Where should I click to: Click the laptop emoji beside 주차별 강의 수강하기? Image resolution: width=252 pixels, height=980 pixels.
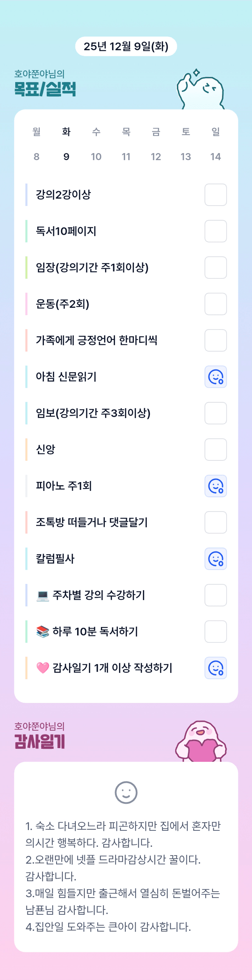coord(43,595)
